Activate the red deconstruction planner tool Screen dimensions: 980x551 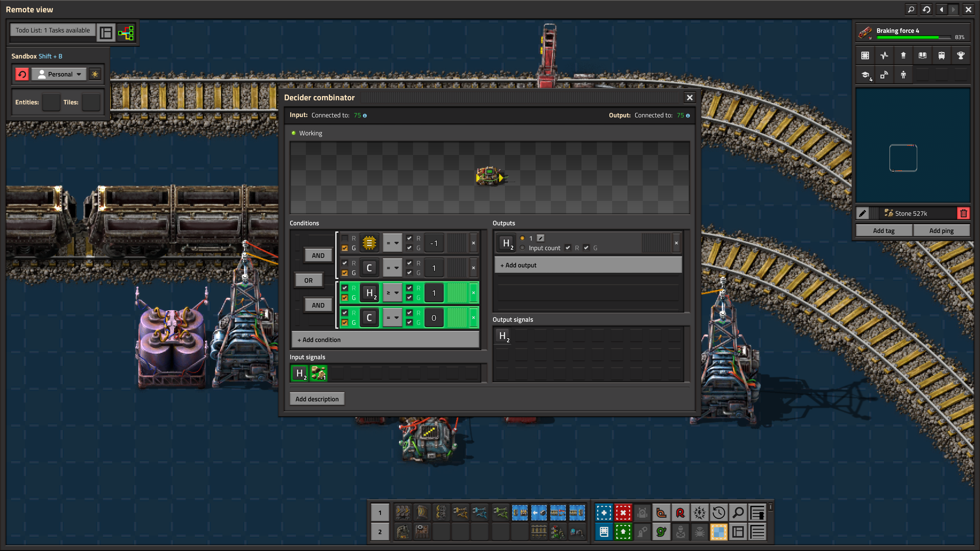[x=623, y=512]
